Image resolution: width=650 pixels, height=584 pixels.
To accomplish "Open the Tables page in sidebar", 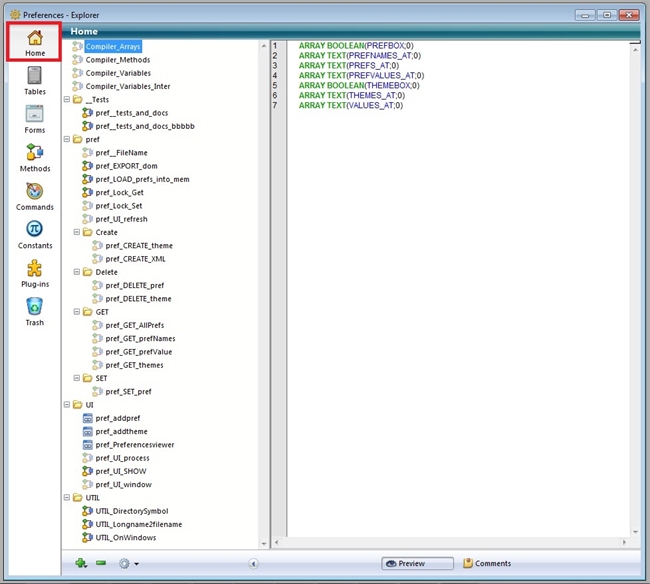I will click(x=35, y=80).
